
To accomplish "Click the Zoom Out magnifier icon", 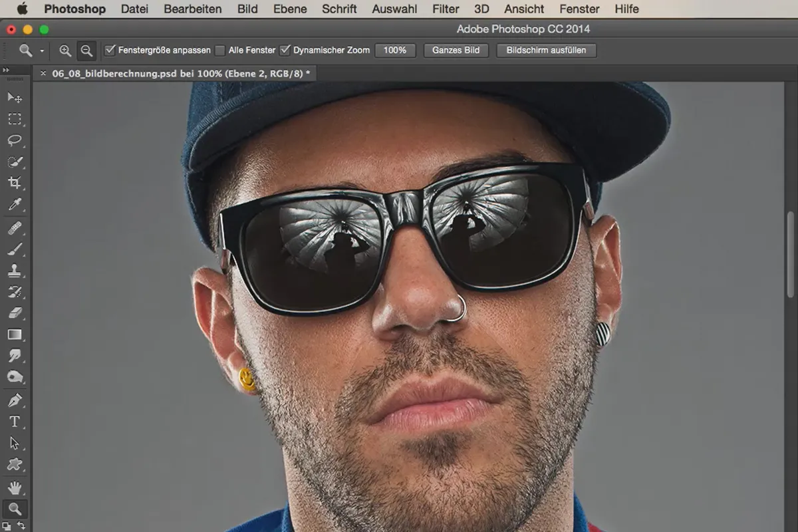I will click(x=86, y=51).
